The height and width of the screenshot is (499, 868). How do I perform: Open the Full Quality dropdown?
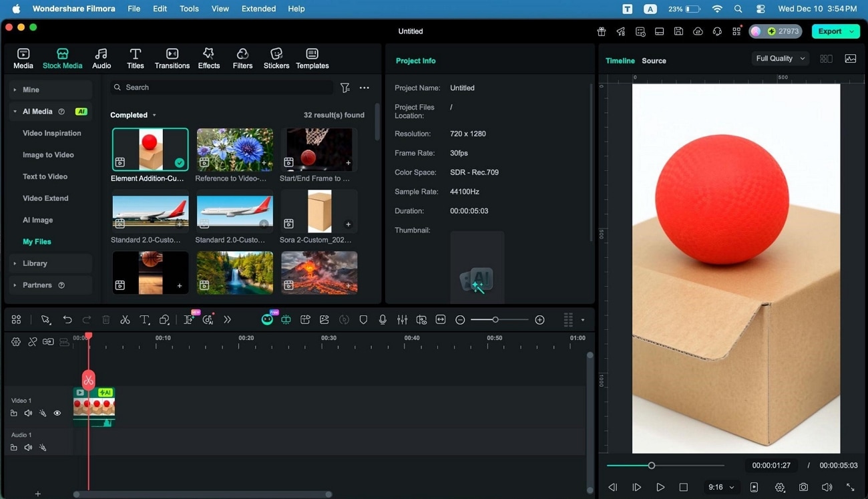coord(779,58)
